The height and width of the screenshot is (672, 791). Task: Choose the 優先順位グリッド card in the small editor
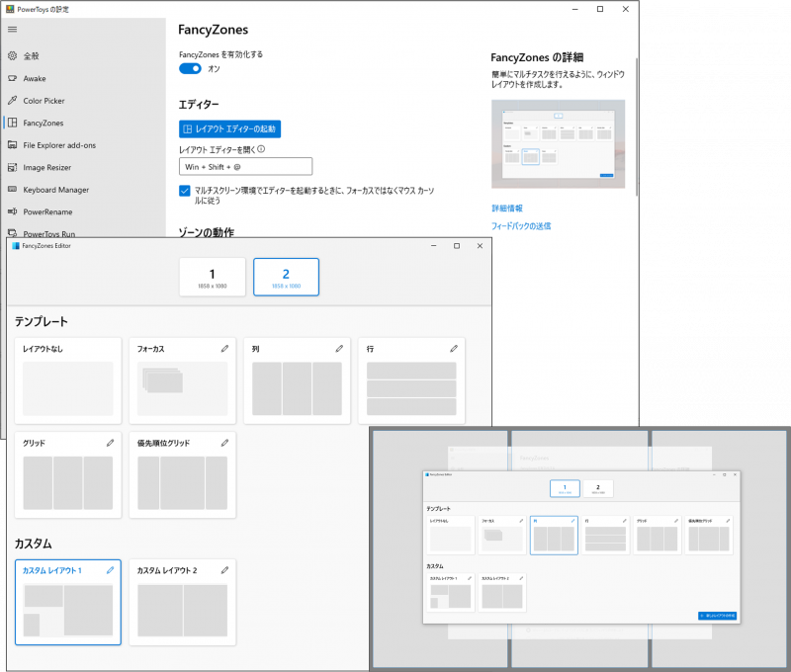(709, 535)
